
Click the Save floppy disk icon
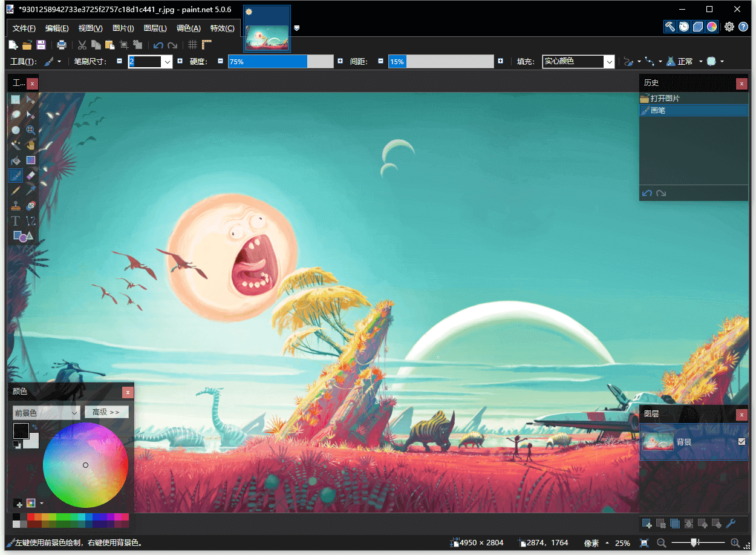coord(41,45)
